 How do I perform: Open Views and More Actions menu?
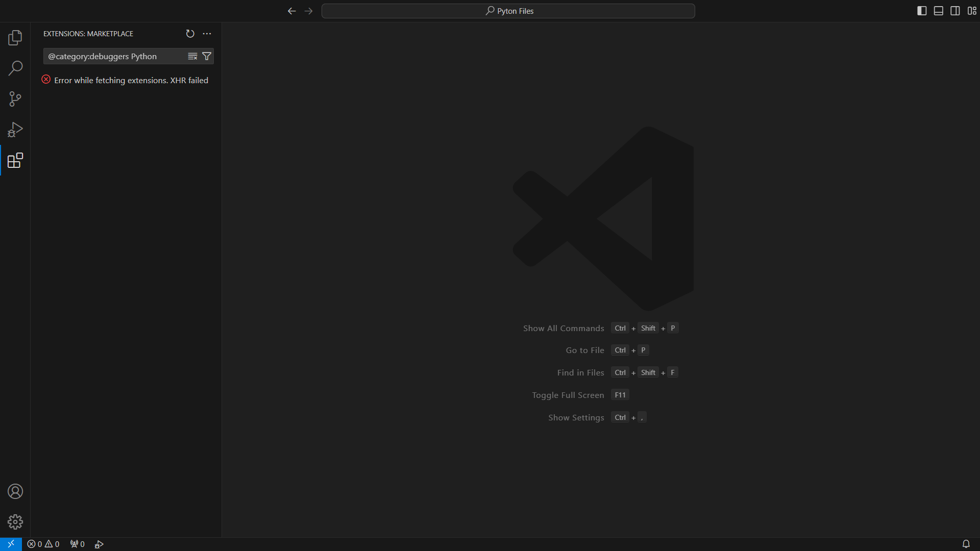point(207,34)
